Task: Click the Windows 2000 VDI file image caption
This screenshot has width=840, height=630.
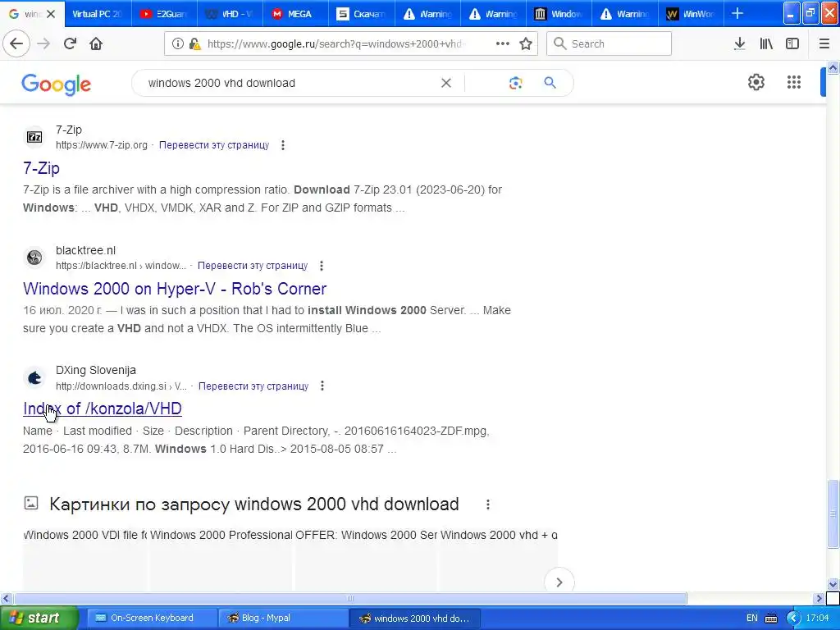Action: 84,535
